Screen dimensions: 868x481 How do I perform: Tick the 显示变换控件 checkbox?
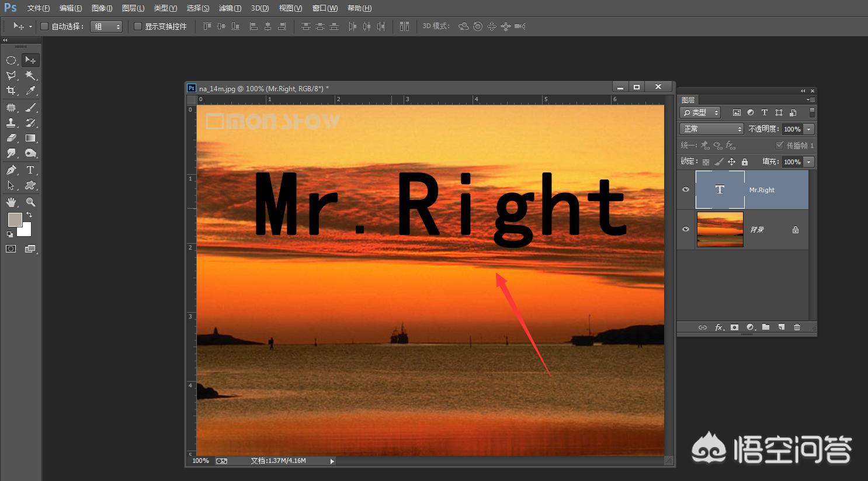tap(138, 26)
